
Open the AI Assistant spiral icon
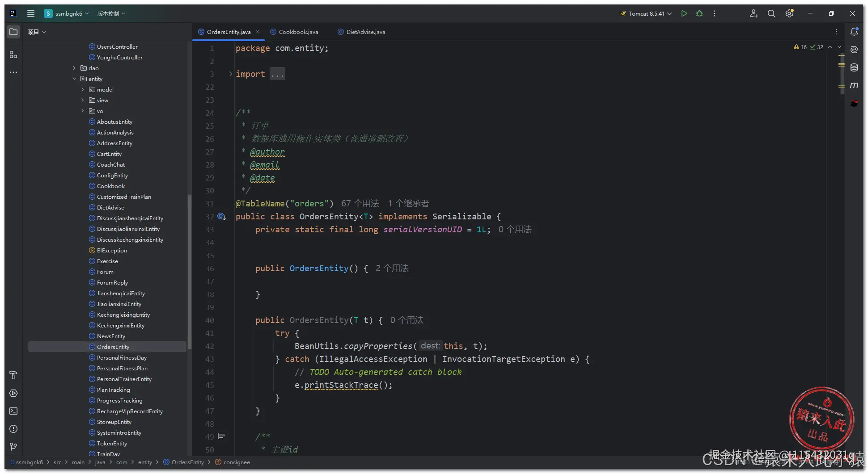pos(854,50)
